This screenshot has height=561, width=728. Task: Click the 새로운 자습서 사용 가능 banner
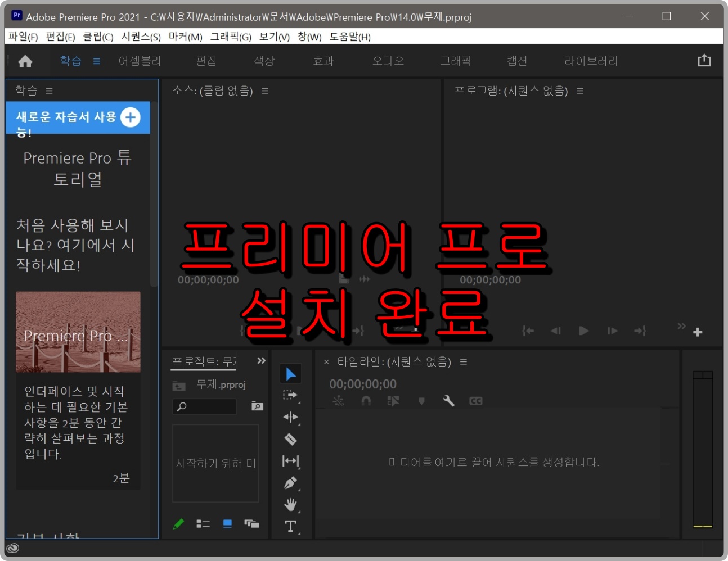click(x=78, y=118)
